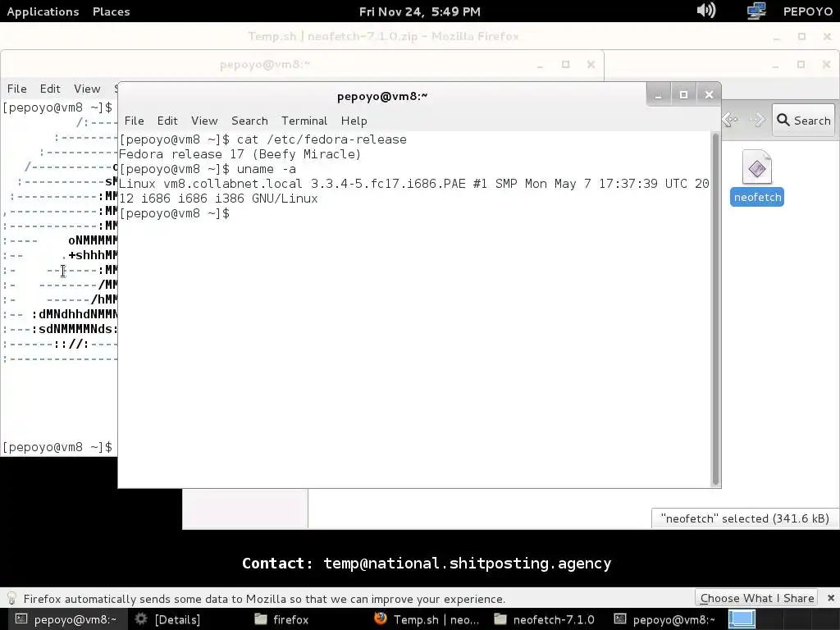Open Terminal menu in front terminal
Image resolution: width=840 pixels, height=630 pixels.
(304, 121)
